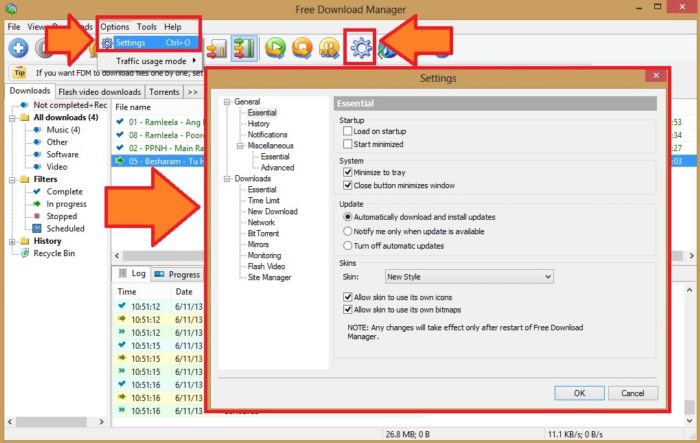Click the Settings gear toolbar icon
This screenshot has height=443, width=700.
pyautogui.click(x=361, y=48)
